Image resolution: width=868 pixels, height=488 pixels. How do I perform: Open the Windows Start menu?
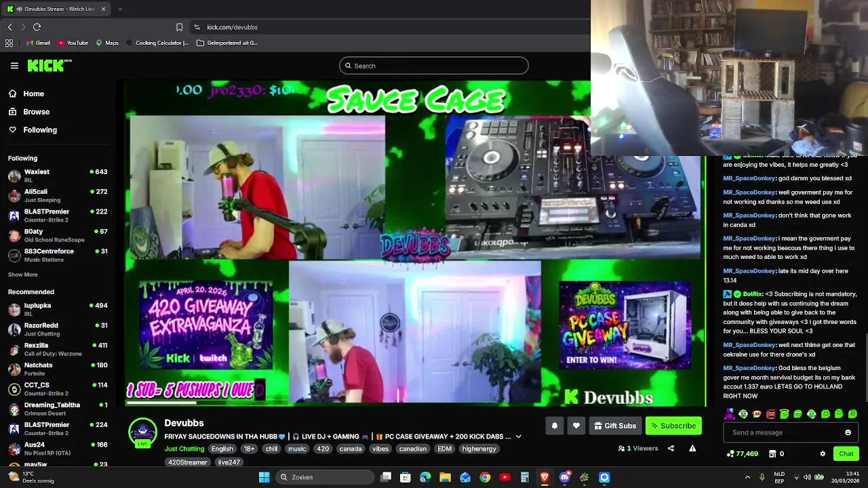pyautogui.click(x=264, y=477)
